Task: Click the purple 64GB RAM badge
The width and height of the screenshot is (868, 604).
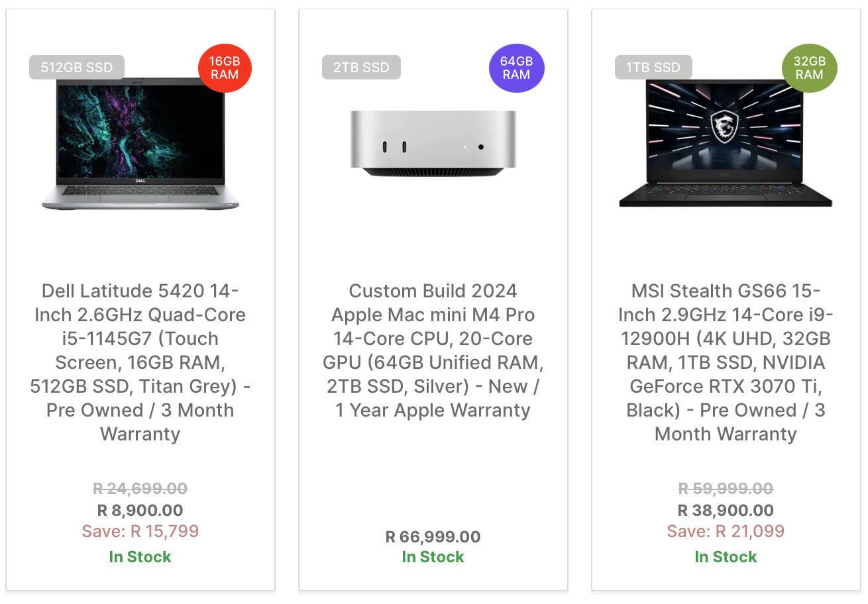Action: tap(516, 68)
